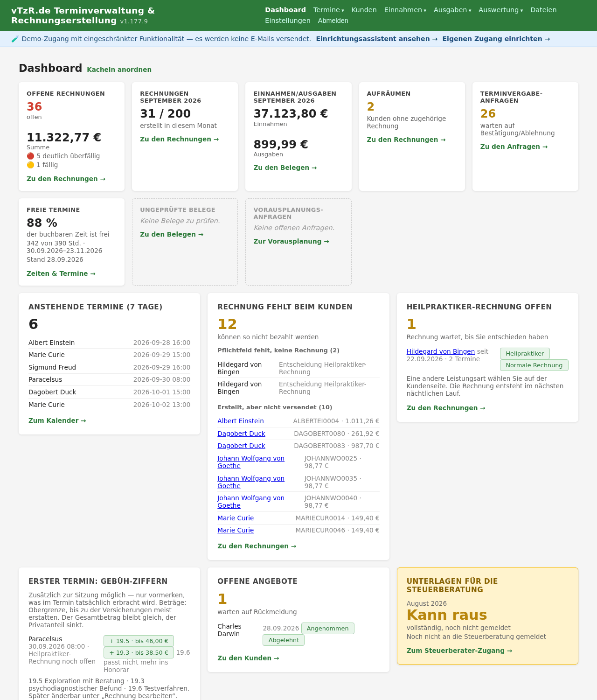The image size is (597, 700).
Task: Open Einrichtungsassistent ansehen link
Action: click(x=377, y=39)
